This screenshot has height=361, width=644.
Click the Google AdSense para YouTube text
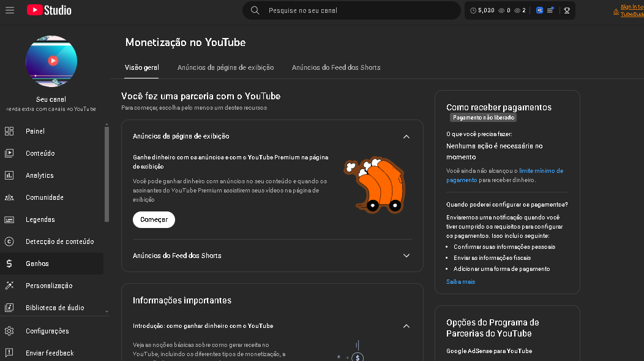point(489,351)
